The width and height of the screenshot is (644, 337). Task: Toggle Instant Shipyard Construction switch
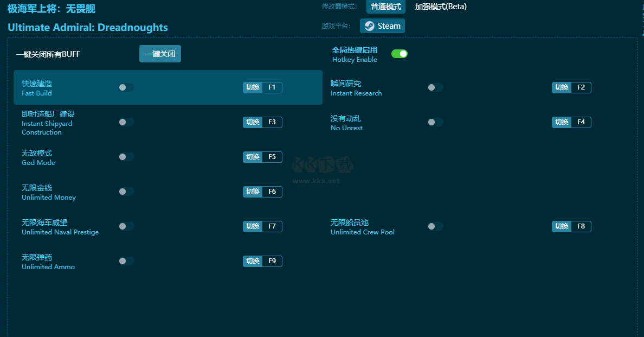click(x=126, y=122)
